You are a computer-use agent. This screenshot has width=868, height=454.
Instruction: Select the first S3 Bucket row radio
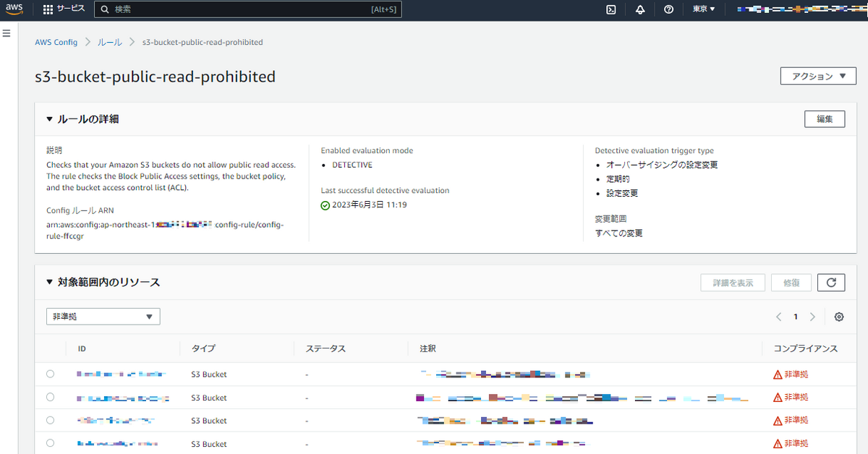50,374
